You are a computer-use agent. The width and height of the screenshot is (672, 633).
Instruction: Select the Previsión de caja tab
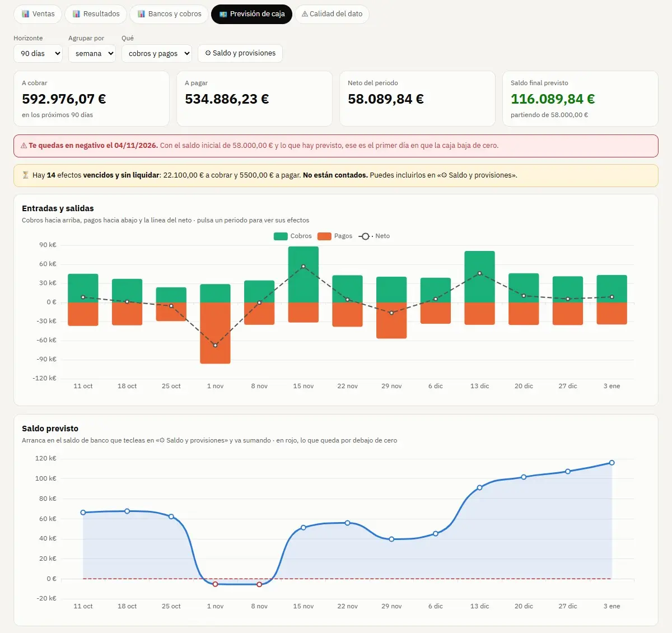(x=251, y=14)
